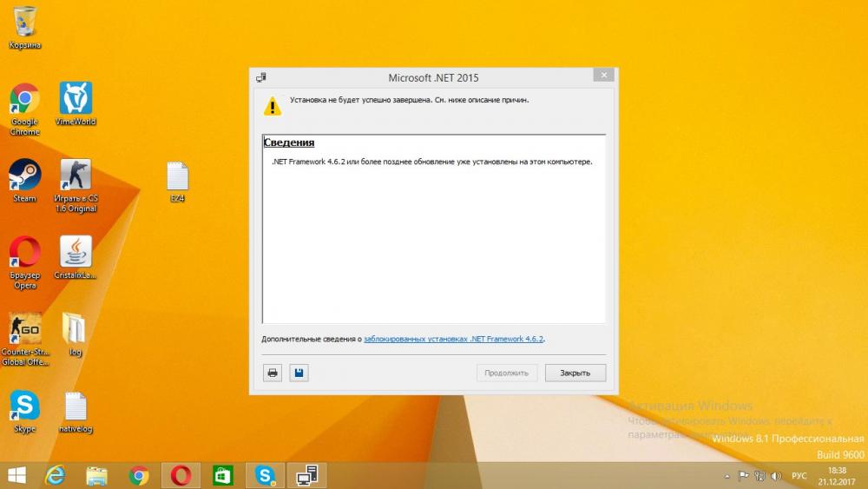
Task: Open the Steam desktop shortcut
Action: coord(24,176)
